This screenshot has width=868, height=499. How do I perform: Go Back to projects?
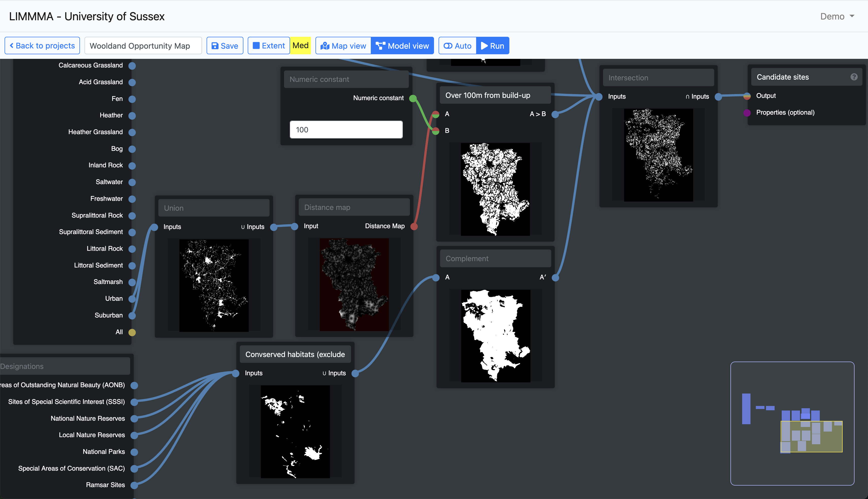[x=42, y=46]
